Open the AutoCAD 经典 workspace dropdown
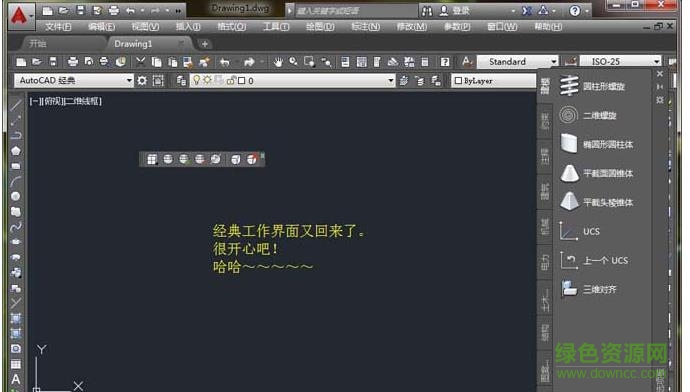Viewport: 690px width, 392px height. click(x=74, y=81)
